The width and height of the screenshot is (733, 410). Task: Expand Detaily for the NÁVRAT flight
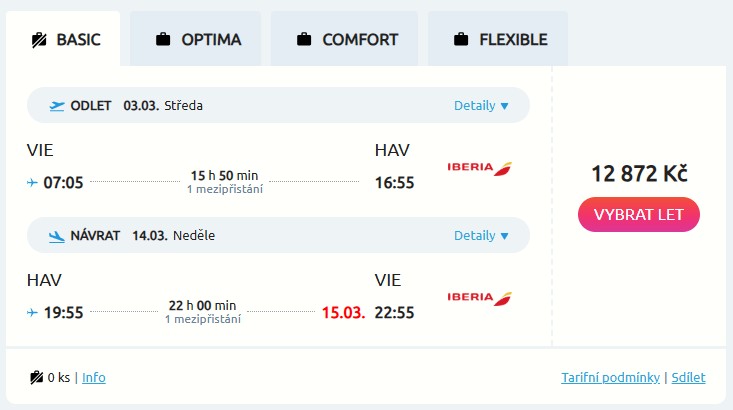(x=481, y=236)
